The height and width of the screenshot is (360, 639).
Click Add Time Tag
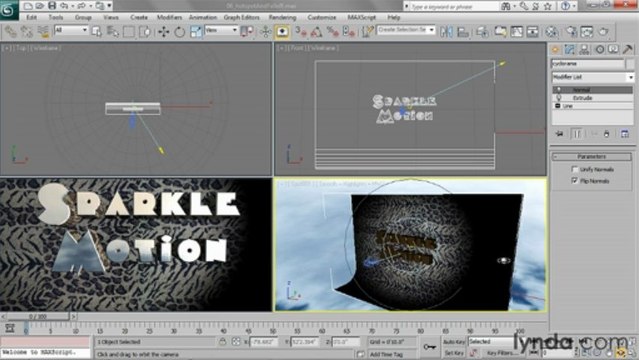[x=386, y=354]
